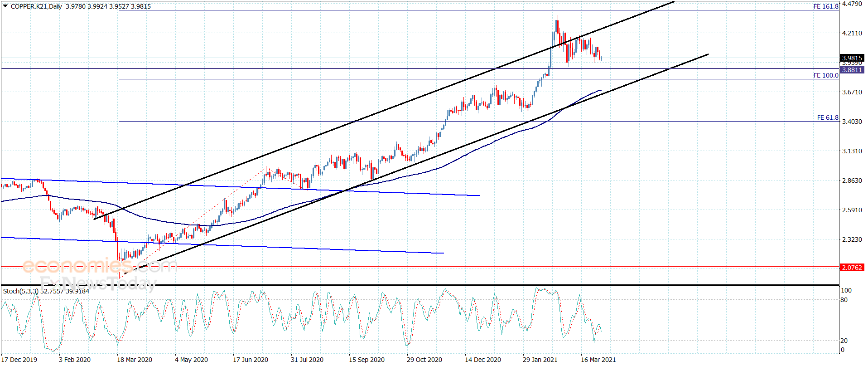Click the 80 level on stochastic scale
Viewport: 868px width, 366px height.
point(844,300)
